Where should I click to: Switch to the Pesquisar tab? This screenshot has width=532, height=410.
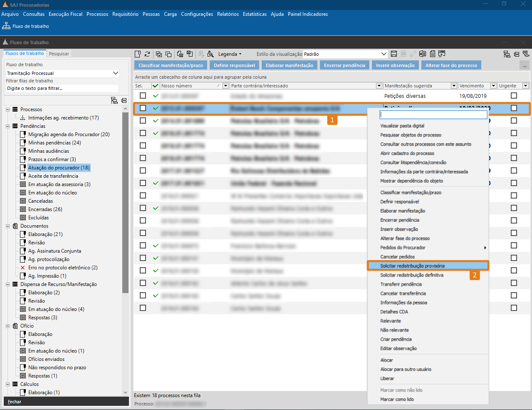59,54
